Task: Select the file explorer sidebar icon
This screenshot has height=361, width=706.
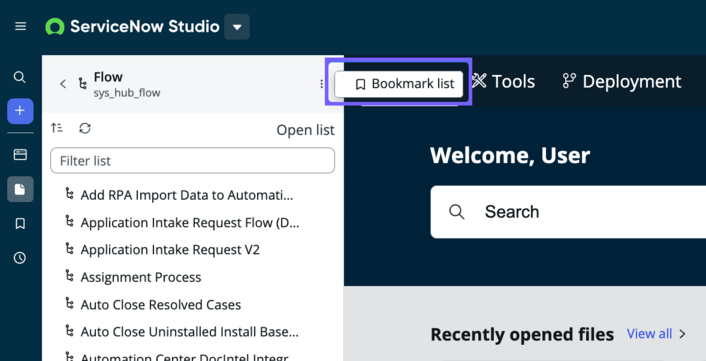Action: [20, 189]
